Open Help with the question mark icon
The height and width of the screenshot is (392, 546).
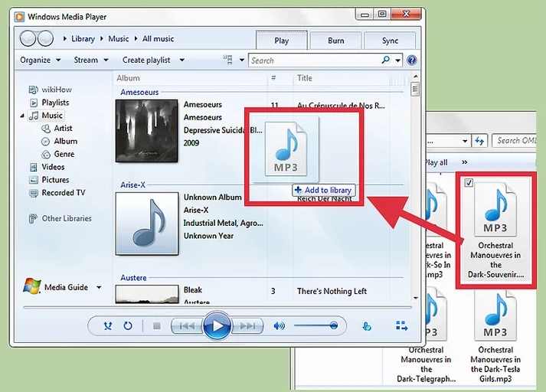411,60
